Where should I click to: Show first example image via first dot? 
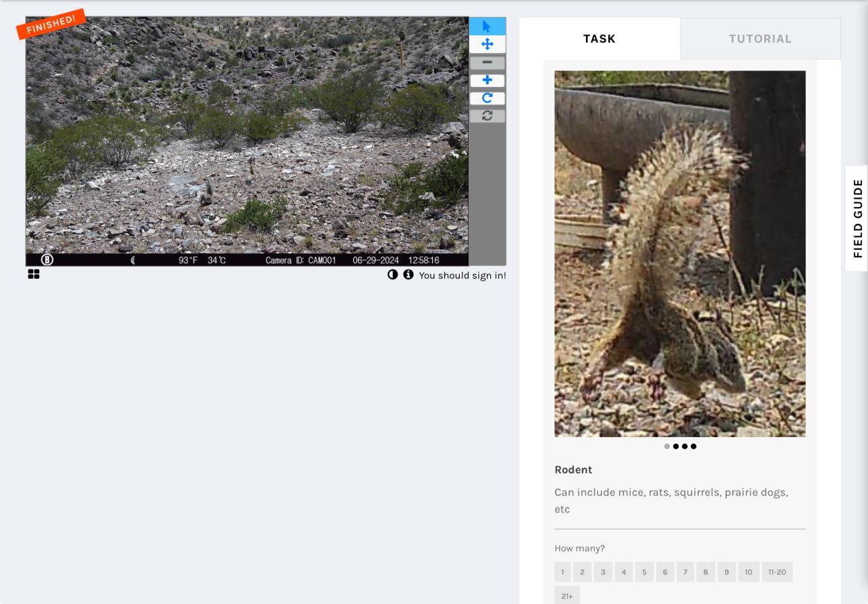tap(667, 447)
